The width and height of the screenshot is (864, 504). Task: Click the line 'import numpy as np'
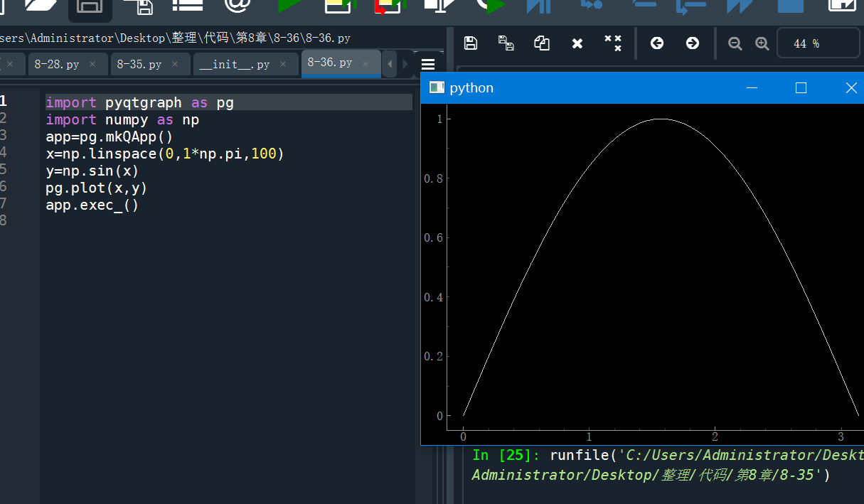coord(122,120)
